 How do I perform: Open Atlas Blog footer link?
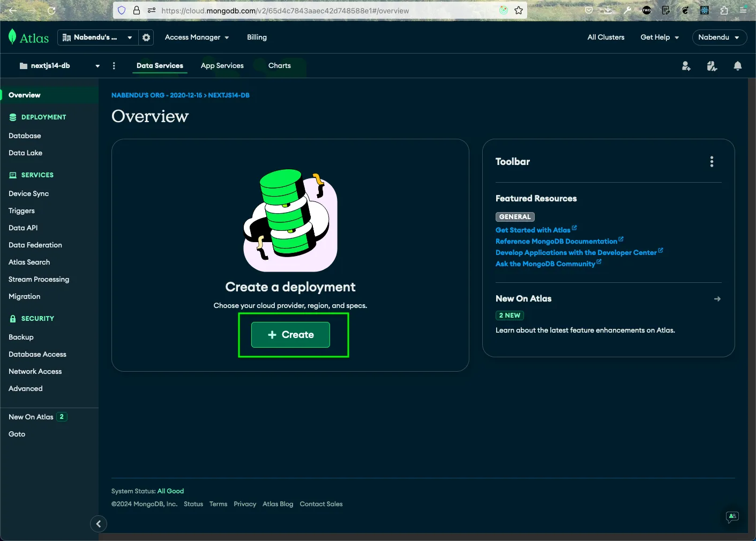(278, 504)
